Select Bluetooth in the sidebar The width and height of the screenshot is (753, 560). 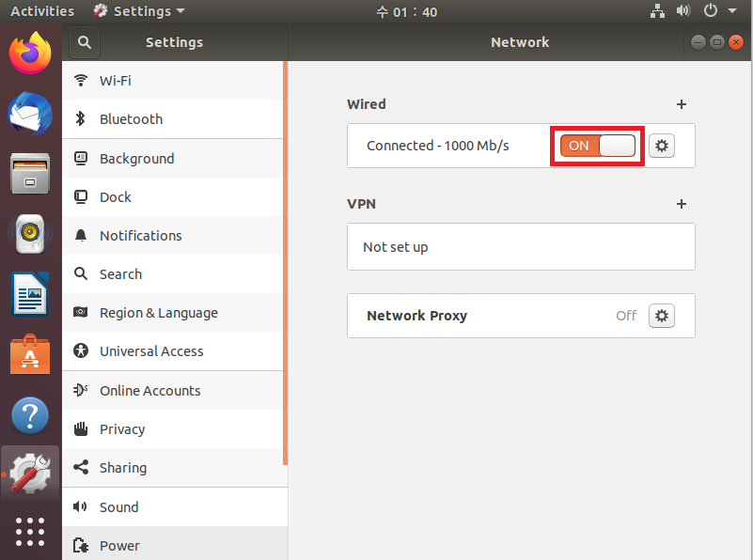[x=173, y=119]
